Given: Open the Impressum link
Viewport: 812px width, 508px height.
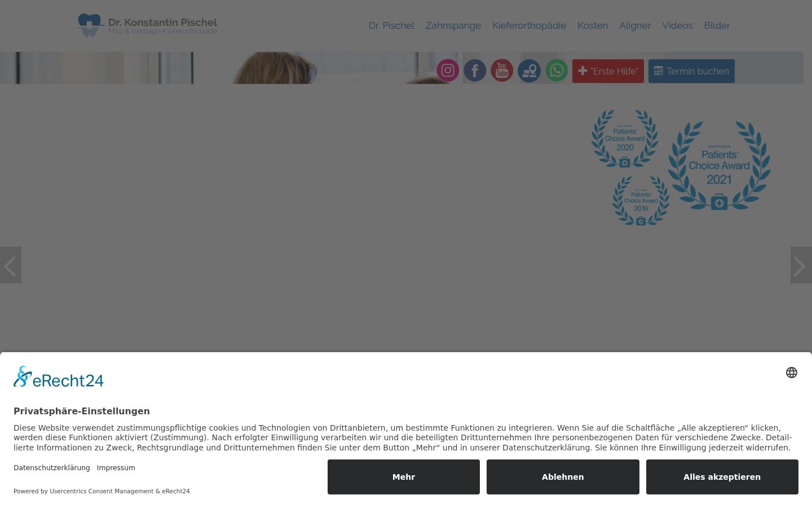Looking at the screenshot, I should pos(116,467).
